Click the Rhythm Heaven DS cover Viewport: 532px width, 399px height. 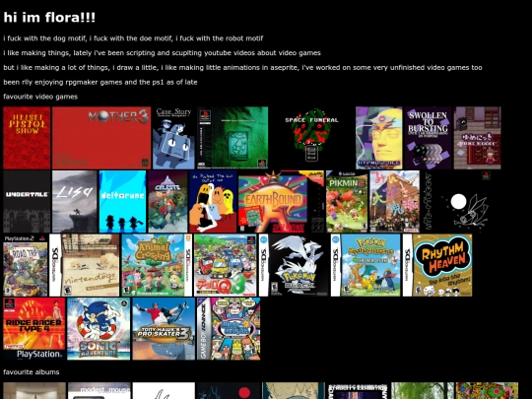pos(437,265)
